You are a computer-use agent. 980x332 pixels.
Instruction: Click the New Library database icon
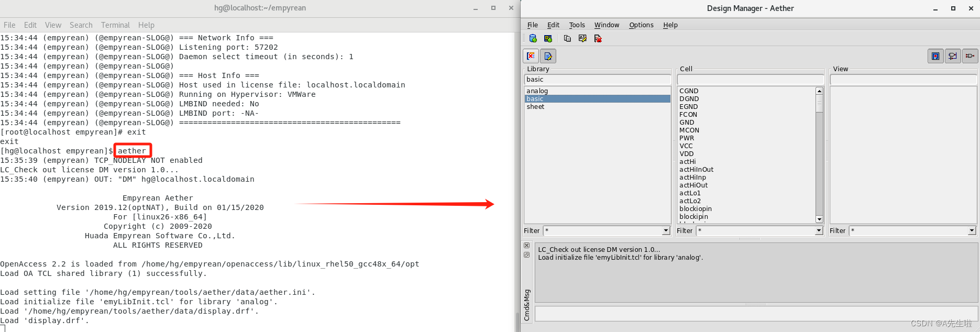point(533,38)
